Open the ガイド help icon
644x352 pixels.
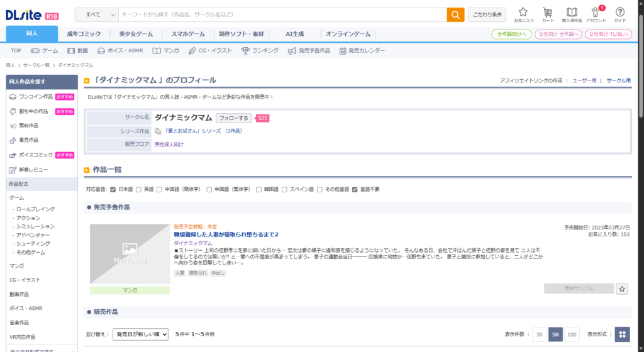619,14
